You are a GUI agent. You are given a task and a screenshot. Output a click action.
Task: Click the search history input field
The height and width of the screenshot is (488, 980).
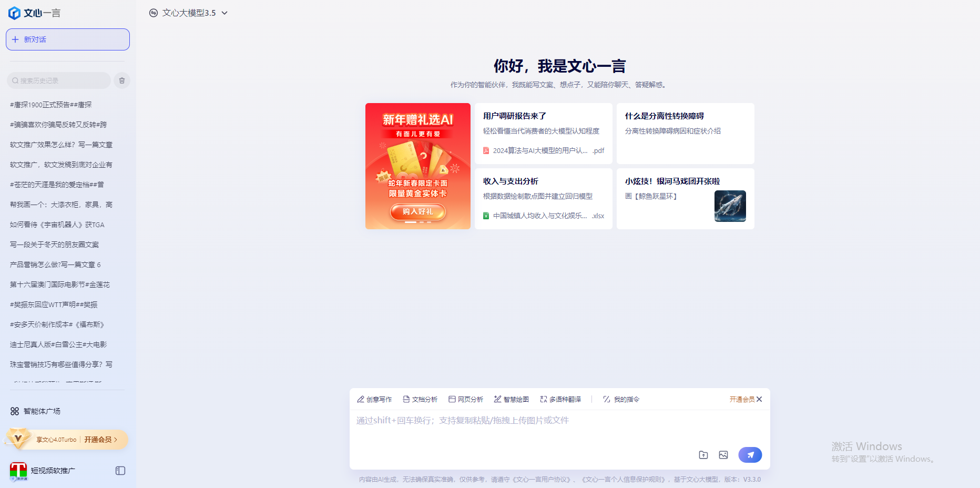pos(59,80)
